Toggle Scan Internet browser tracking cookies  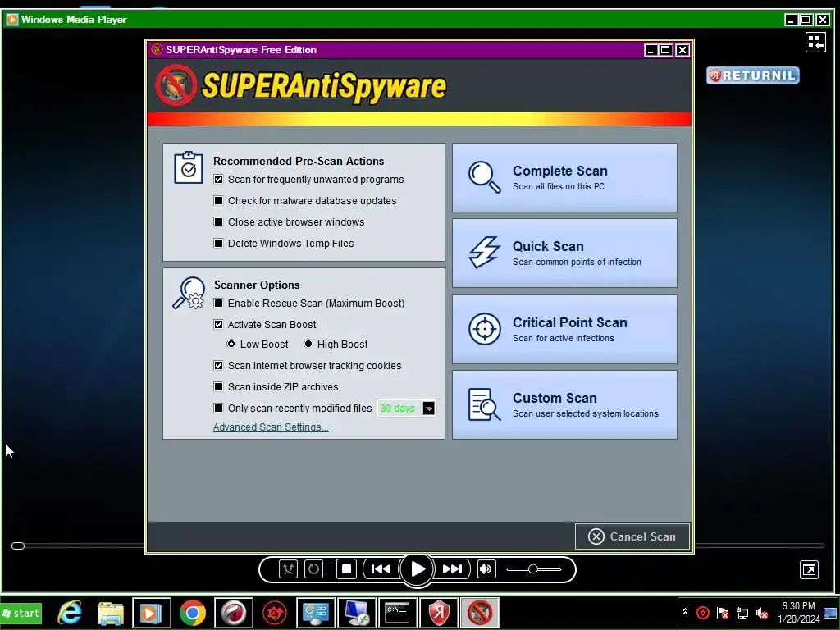coord(218,365)
